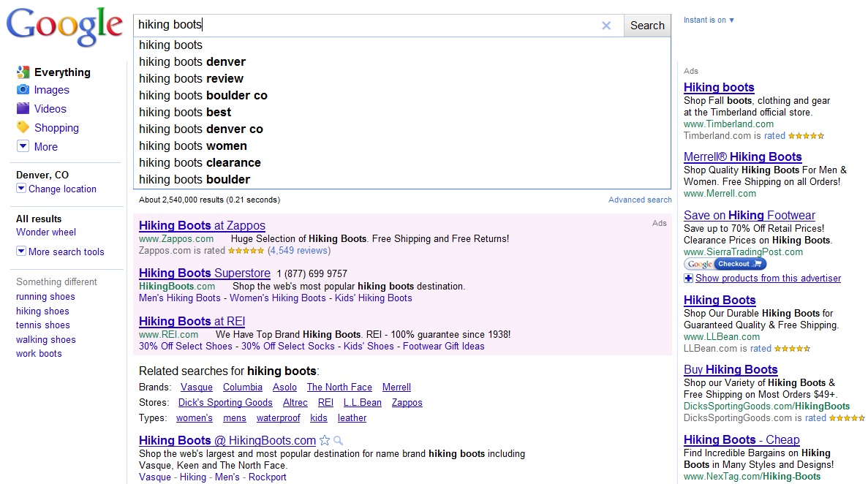Open Save on Hiking Footwear ad

pos(749,216)
